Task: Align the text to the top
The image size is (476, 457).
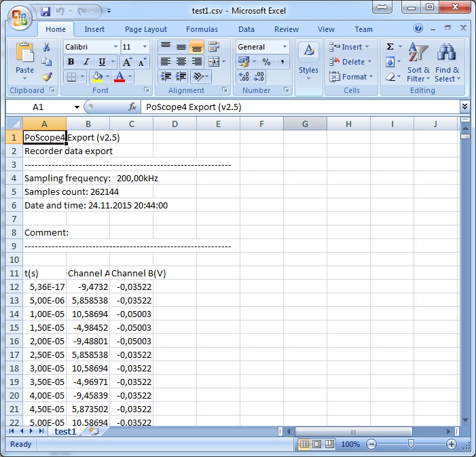Action: pyautogui.click(x=166, y=47)
